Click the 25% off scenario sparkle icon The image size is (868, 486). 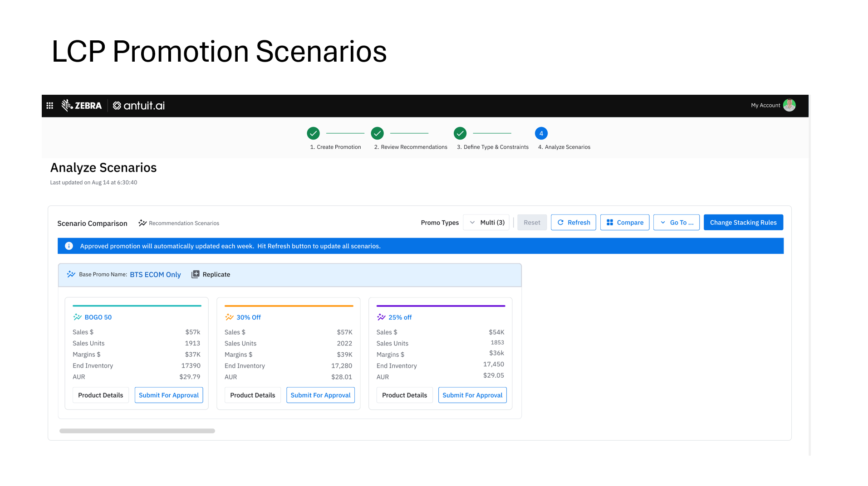pos(381,317)
